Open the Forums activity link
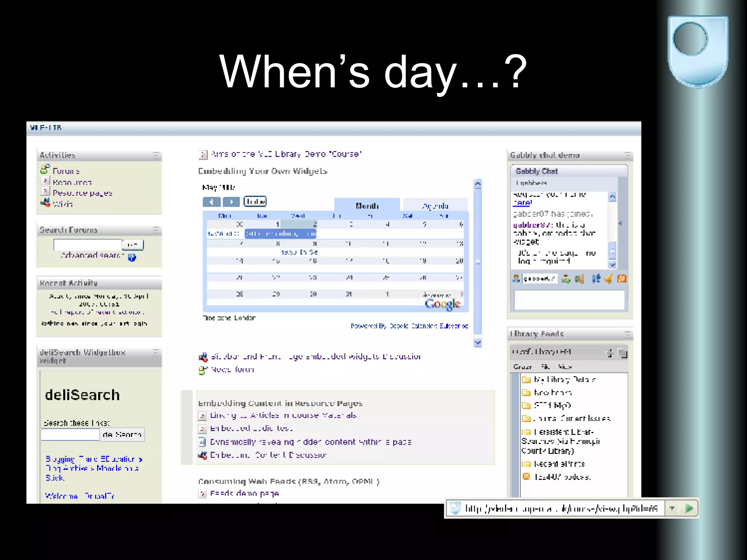747x560 pixels. pyautogui.click(x=66, y=171)
